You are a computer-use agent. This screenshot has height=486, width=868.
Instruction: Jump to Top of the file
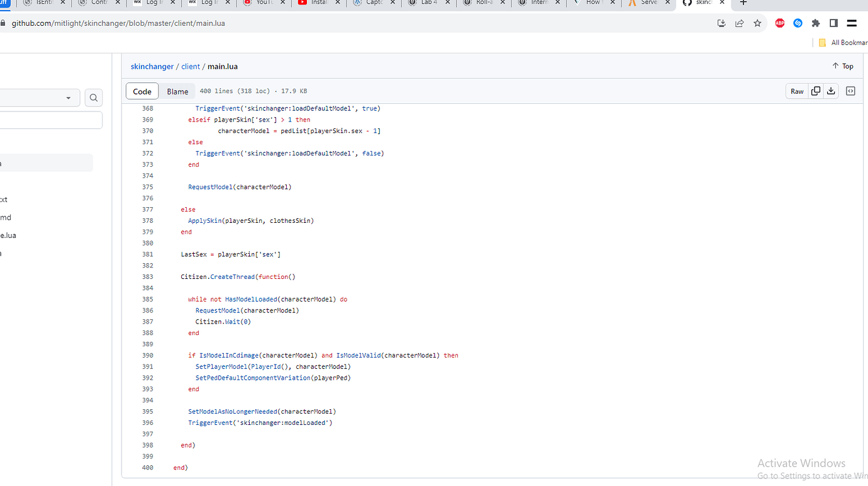842,65
